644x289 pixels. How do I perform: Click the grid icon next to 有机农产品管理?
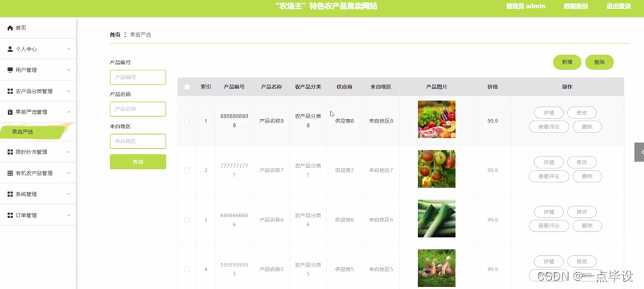pos(11,173)
